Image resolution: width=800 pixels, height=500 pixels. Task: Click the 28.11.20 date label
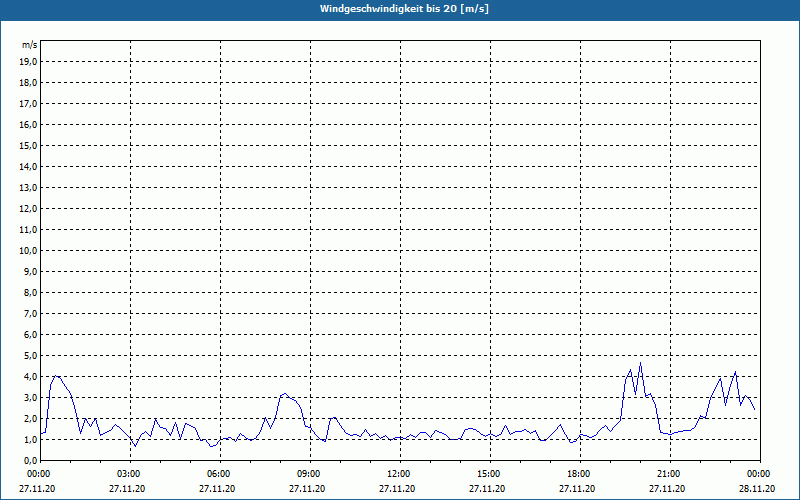pos(757,488)
